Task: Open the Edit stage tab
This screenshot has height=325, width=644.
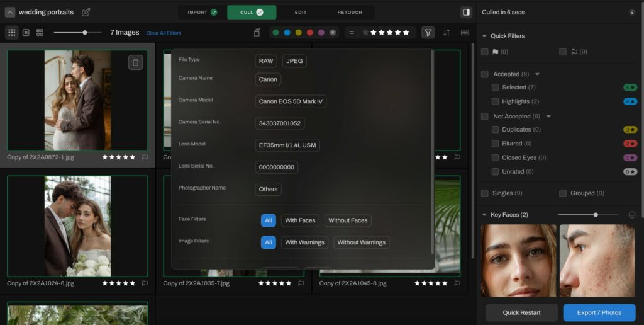Action: click(x=301, y=13)
